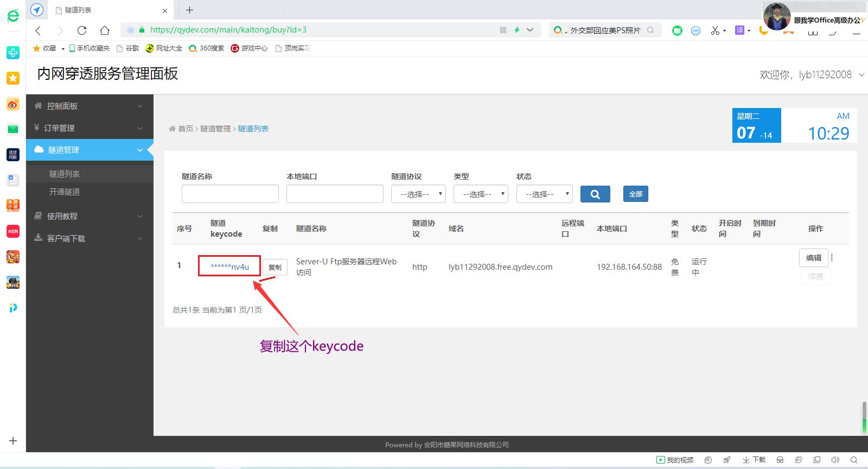Image resolution: width=868 pixels, height=469 pixels.
Task: Click the blue round ad-block extension icon
Action: 696,30
